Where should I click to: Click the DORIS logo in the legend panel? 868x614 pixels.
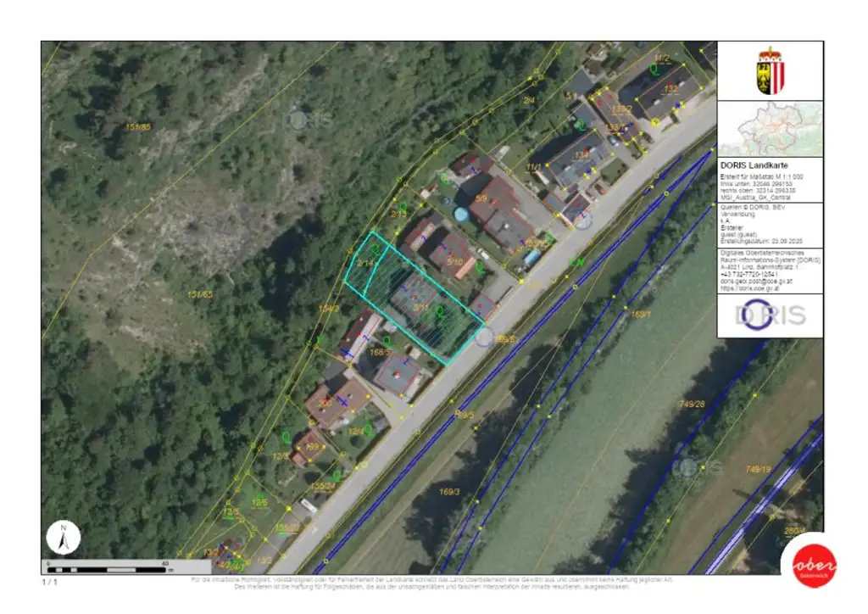point(770,315)
